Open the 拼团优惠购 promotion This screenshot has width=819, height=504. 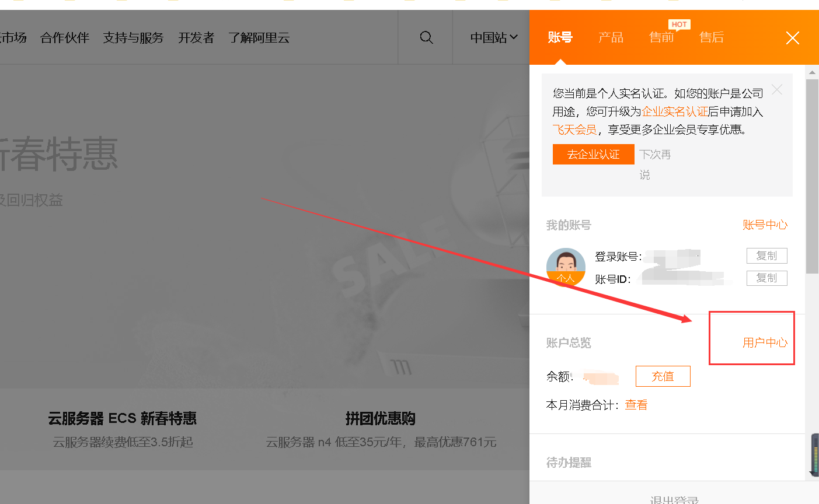tap(380, 418)
